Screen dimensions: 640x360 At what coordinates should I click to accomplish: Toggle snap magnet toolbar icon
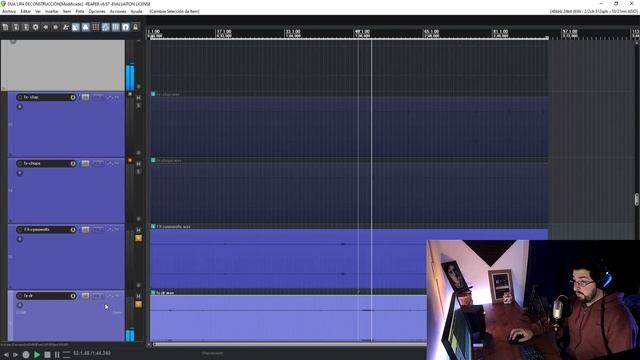126,27
